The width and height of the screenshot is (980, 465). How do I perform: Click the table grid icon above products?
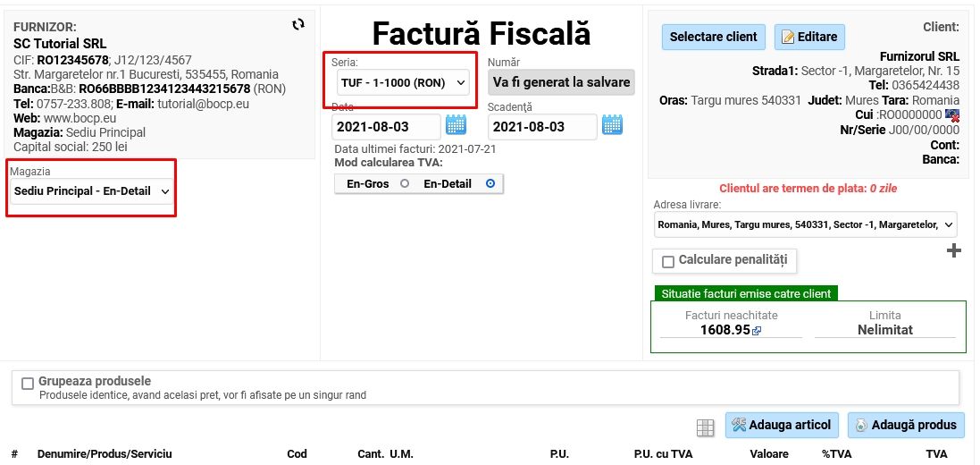705,428
